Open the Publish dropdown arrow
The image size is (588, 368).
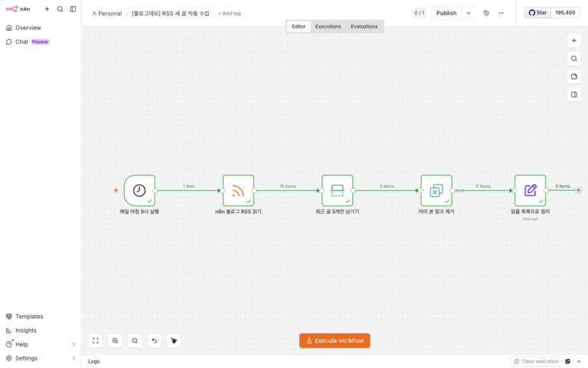pos(469,13)
